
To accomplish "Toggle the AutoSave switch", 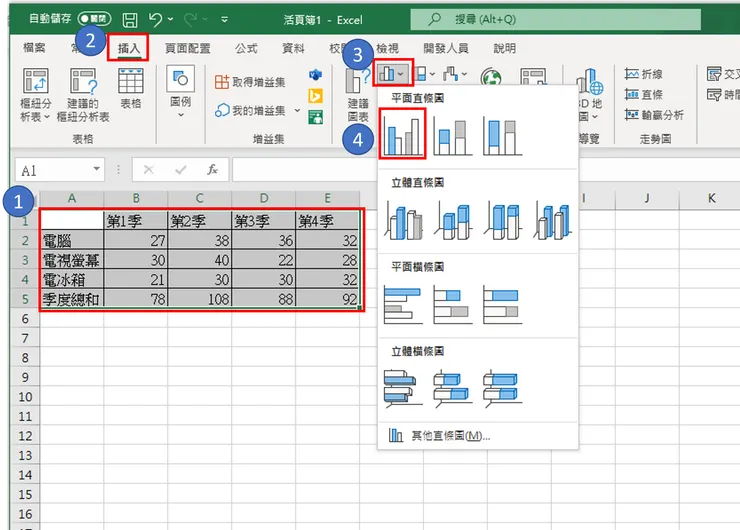I will 94,19.
